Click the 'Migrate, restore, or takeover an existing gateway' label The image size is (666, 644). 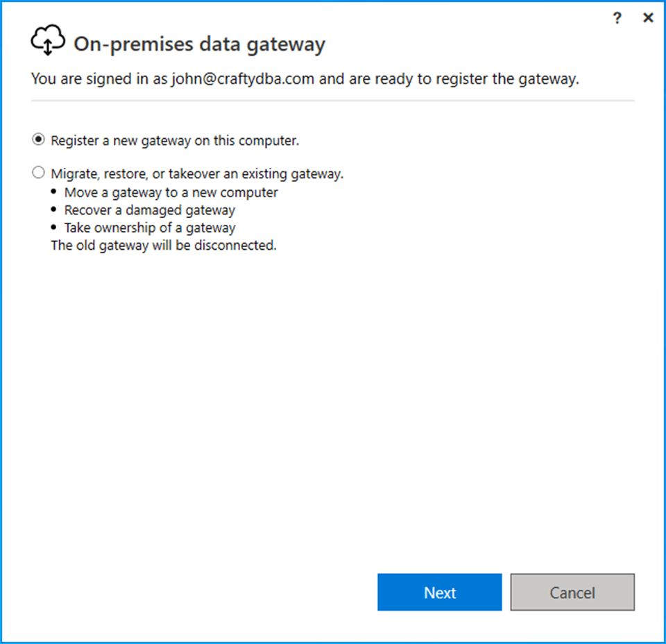(x=197, y=173)
